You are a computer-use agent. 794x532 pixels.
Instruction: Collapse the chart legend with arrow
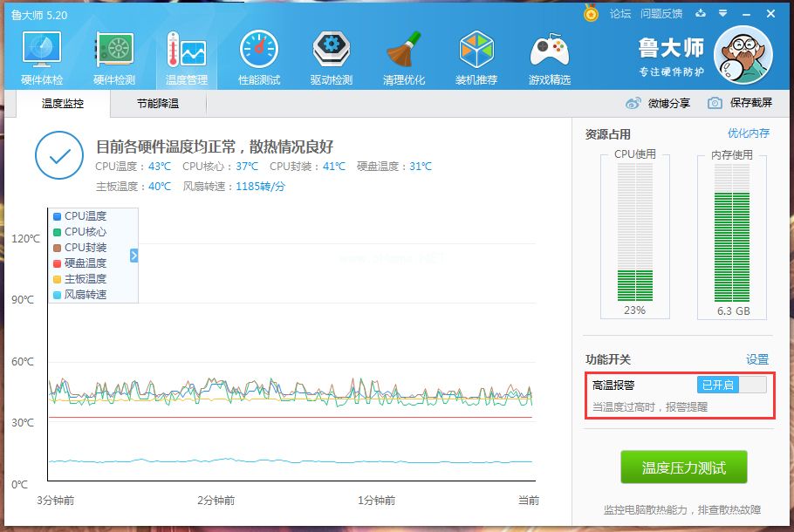point(134,256)
